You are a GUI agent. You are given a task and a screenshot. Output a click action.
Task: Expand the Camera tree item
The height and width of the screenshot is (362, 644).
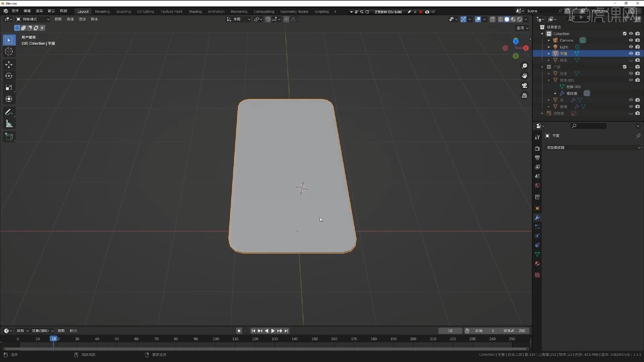pos(549,40)
